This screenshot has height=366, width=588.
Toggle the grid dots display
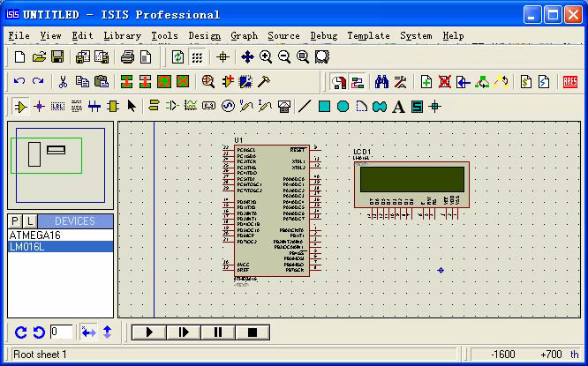coord(197,57)
